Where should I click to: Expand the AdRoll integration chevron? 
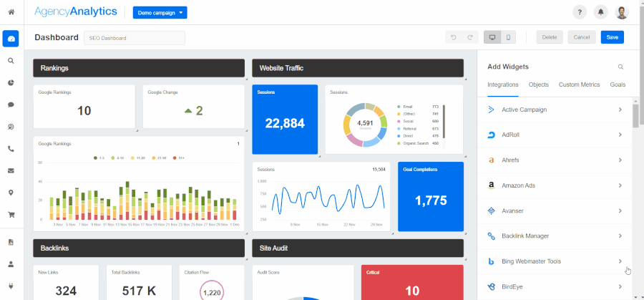pos(620,135)
